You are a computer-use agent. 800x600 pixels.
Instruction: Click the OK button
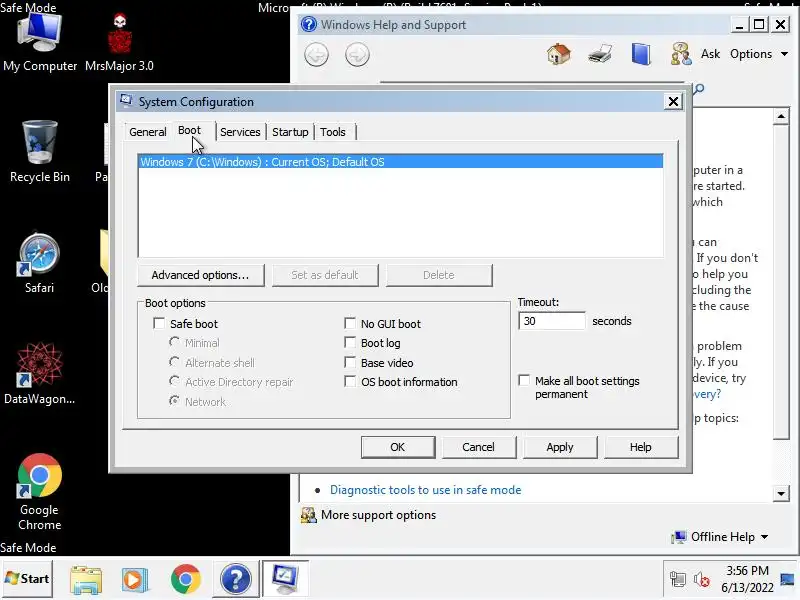398,447
